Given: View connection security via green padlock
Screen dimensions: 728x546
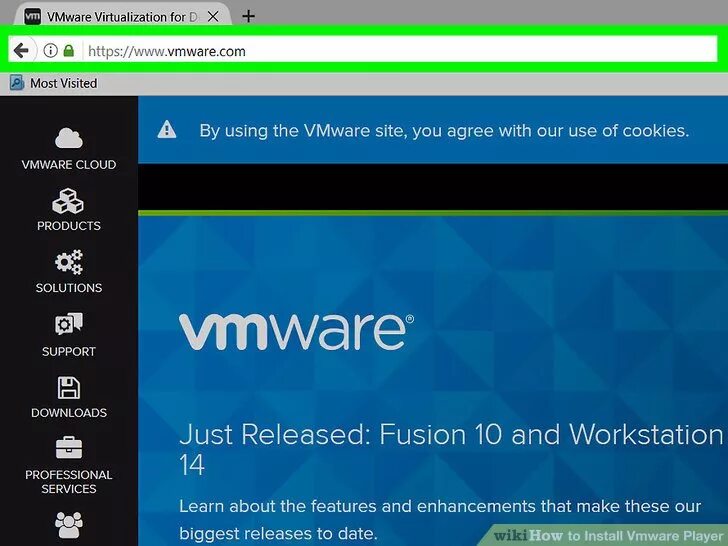Looking at the screenshot, I should point(69,50).
